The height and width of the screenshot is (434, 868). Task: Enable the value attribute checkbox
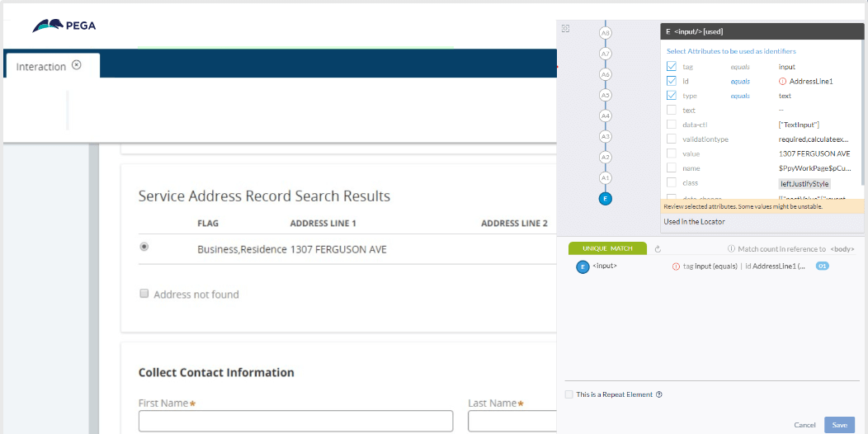pyautogui.click(x=672, y=153)
